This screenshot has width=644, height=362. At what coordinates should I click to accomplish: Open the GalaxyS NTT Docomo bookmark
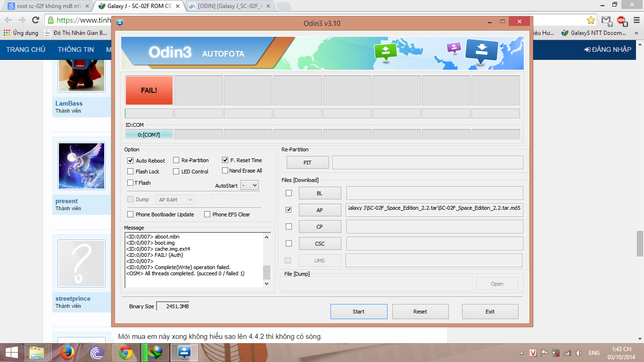594,33
